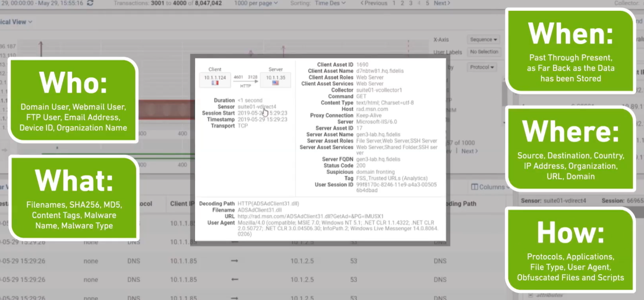Viewport: 644px width, 300px height.
Task: Click Sensor suite01-vdirect4 in right panel
Action: click(554, 201)
